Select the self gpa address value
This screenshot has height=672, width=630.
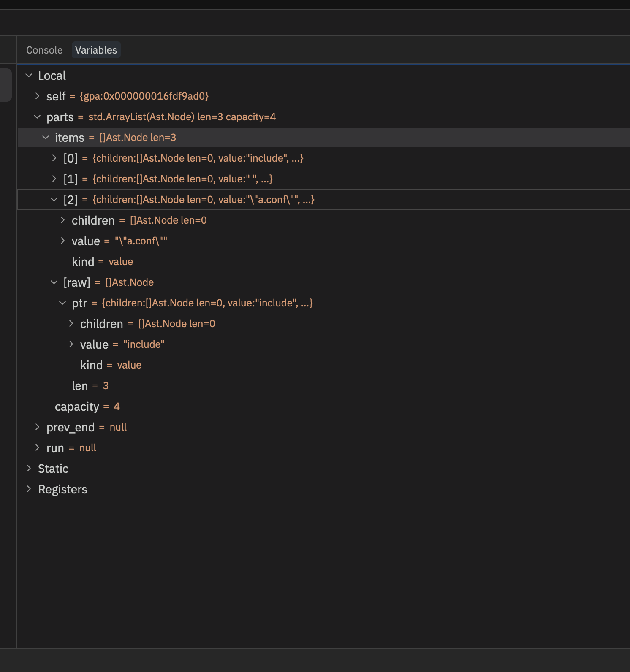144,96
